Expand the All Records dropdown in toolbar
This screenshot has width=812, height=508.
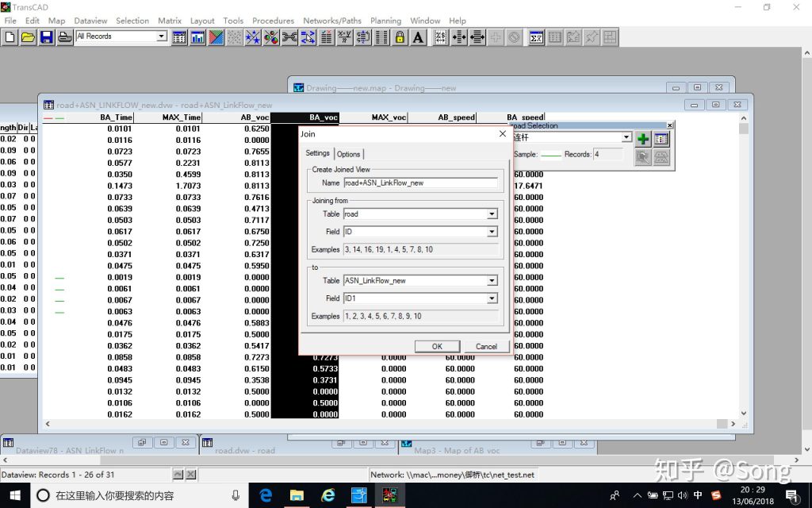click(x=162, y=37)
